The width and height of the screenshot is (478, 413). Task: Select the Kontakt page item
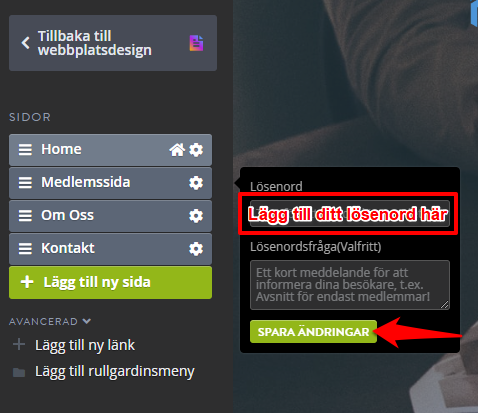pyautogui.click(x=110, y=249)
